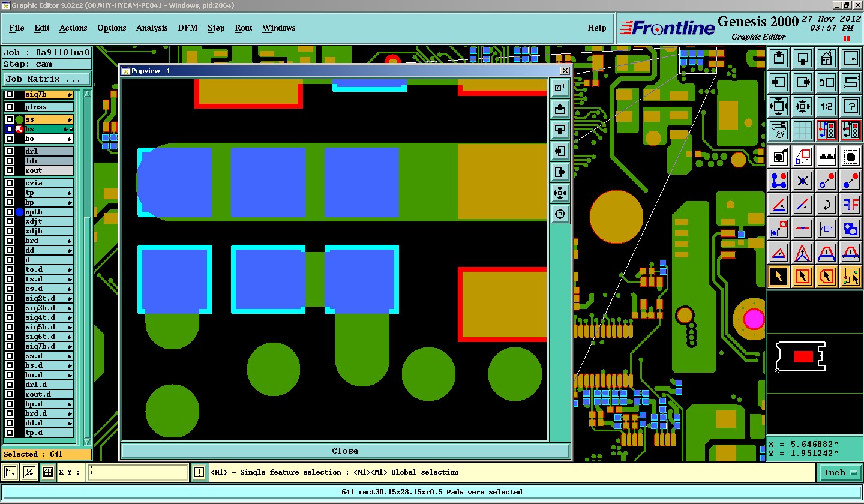Select the tp.d layer name
The image size is (864, 504).
coord(49,433)
